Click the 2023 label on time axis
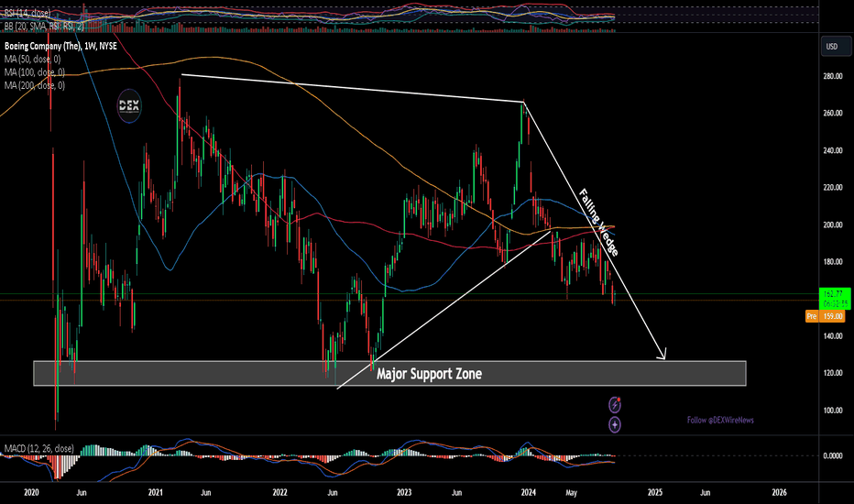854x504 pixels. (x=404, y=493)
